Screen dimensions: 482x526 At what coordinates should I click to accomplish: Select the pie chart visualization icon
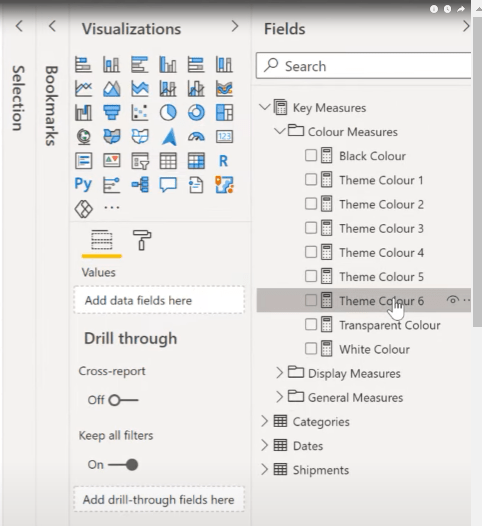[x=168, y=112]
